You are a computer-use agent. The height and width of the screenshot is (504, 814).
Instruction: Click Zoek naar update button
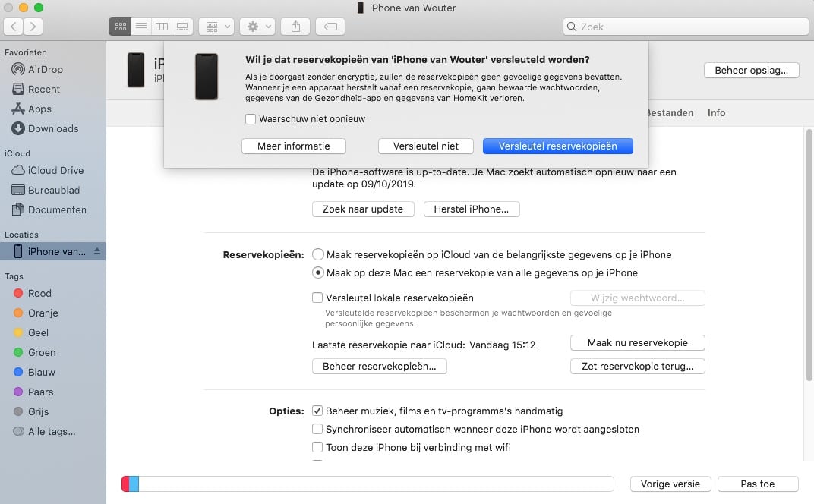coord(363,209)
